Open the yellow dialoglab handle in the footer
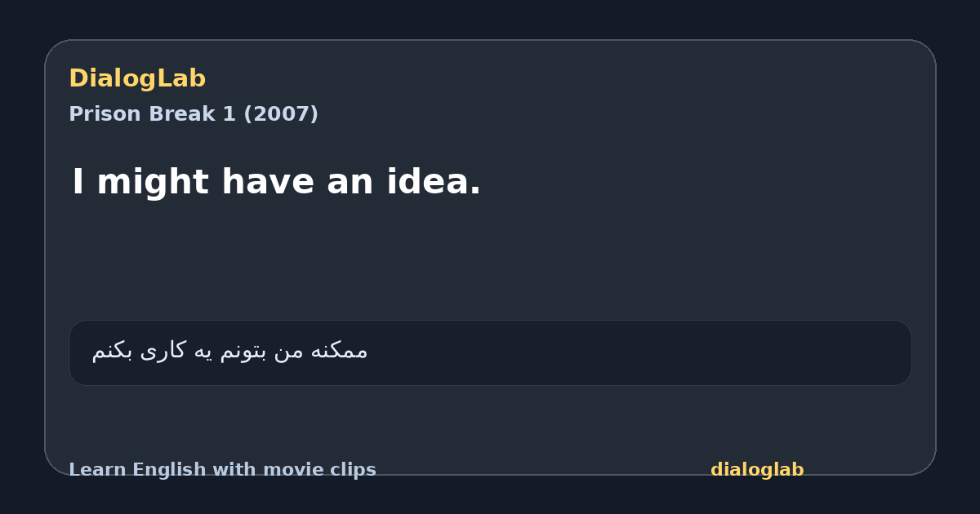980x514 pixels. coord(757,470)
